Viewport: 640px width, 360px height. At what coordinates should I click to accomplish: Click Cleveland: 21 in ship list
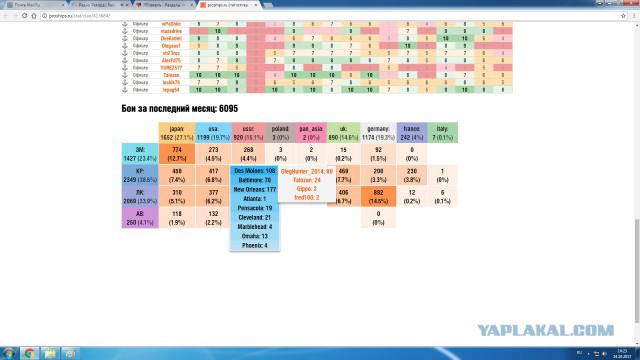255,218
